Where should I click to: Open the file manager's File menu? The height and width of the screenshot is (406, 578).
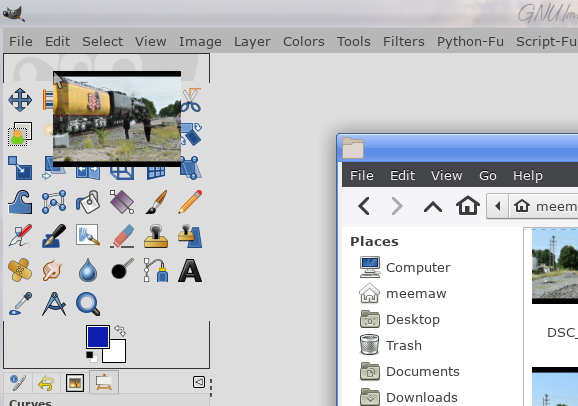[362, 176]
